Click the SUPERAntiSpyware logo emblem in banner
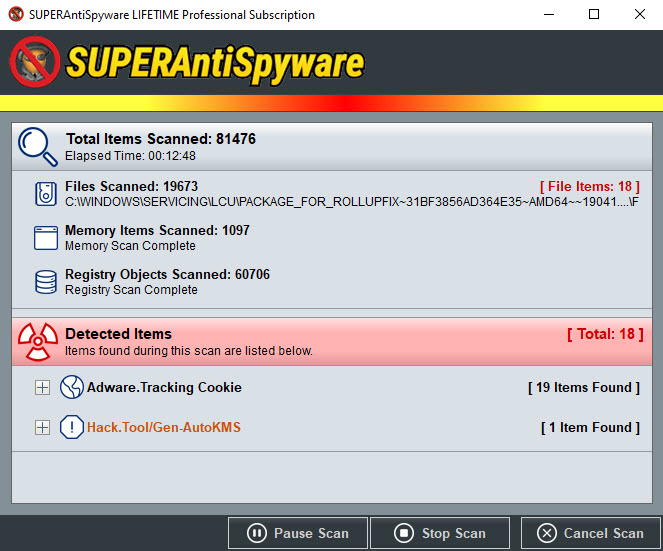 pyautogui.click(x=35, y=62)
